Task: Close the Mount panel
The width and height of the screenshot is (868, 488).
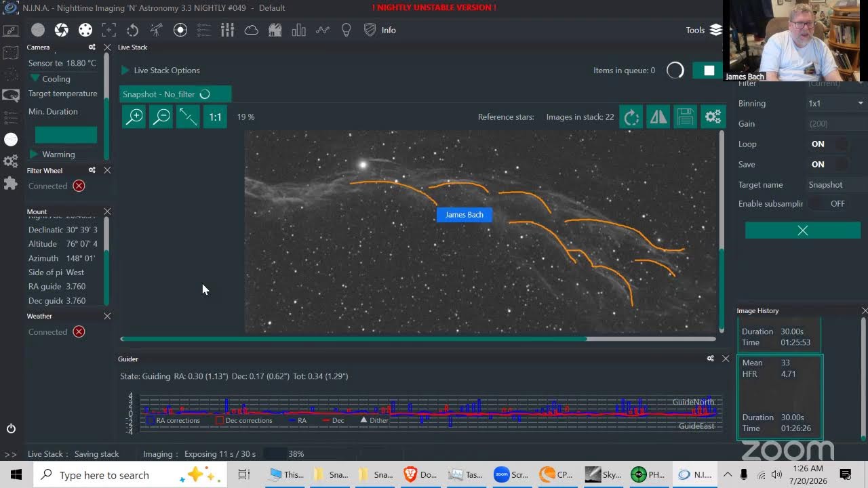Action: [107, 211]
